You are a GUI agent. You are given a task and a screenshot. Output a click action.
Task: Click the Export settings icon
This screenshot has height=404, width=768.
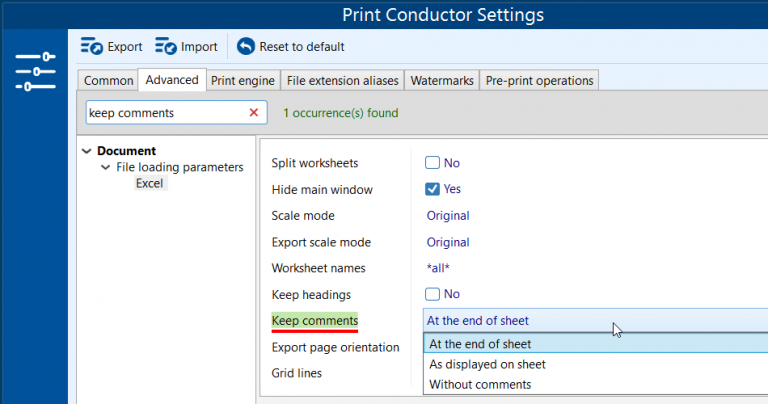(92, 46)
